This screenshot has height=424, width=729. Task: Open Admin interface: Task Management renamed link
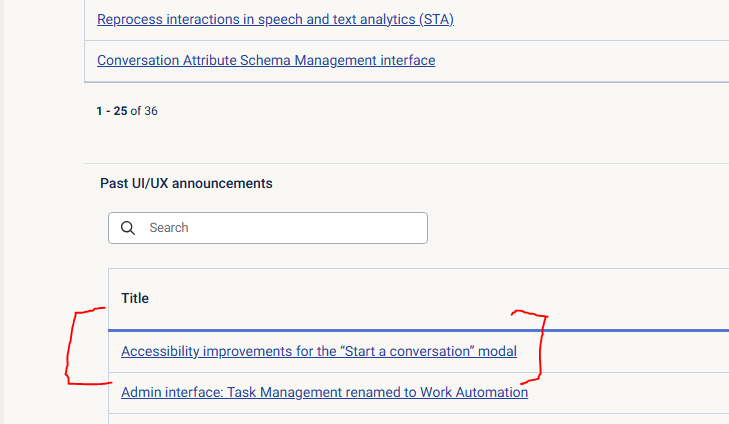(324, 392)
